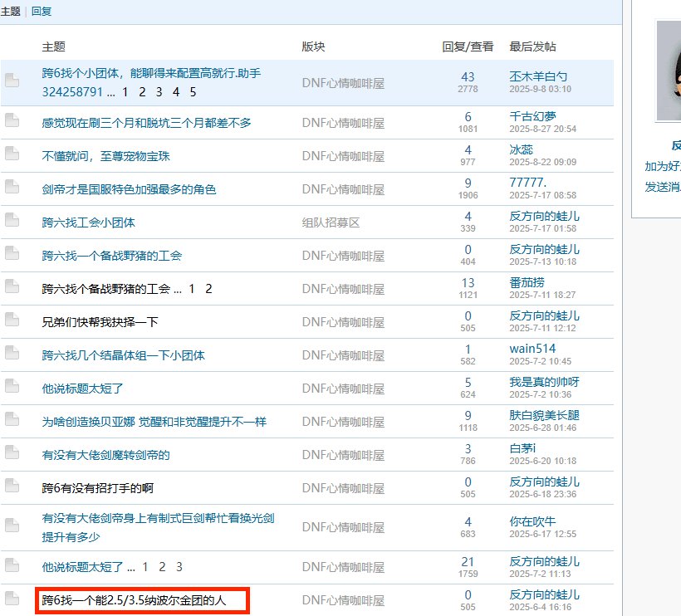
Task: Open thread 有没有大佬剑魔转剑帝的
Action: 105,455
